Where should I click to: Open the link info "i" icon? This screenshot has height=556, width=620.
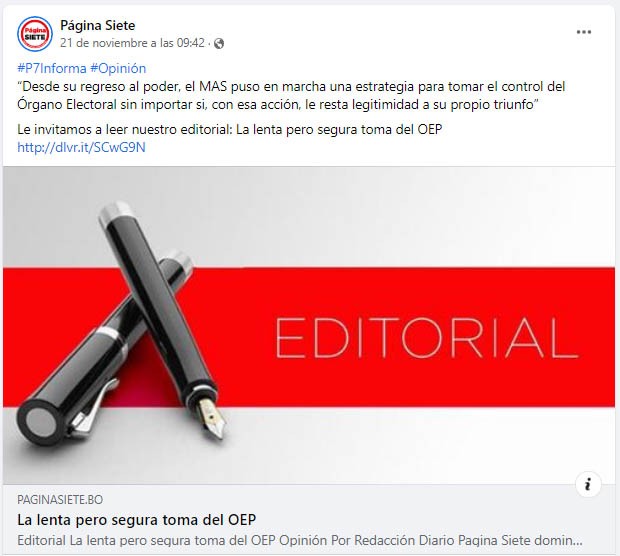(x=588, y=484)
